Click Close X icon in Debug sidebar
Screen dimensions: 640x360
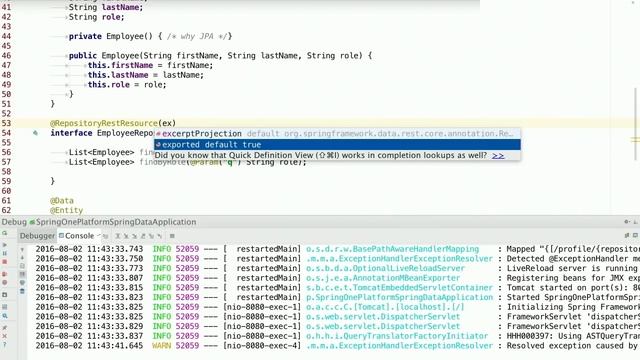pyautogui.click(x=4, y=336)
